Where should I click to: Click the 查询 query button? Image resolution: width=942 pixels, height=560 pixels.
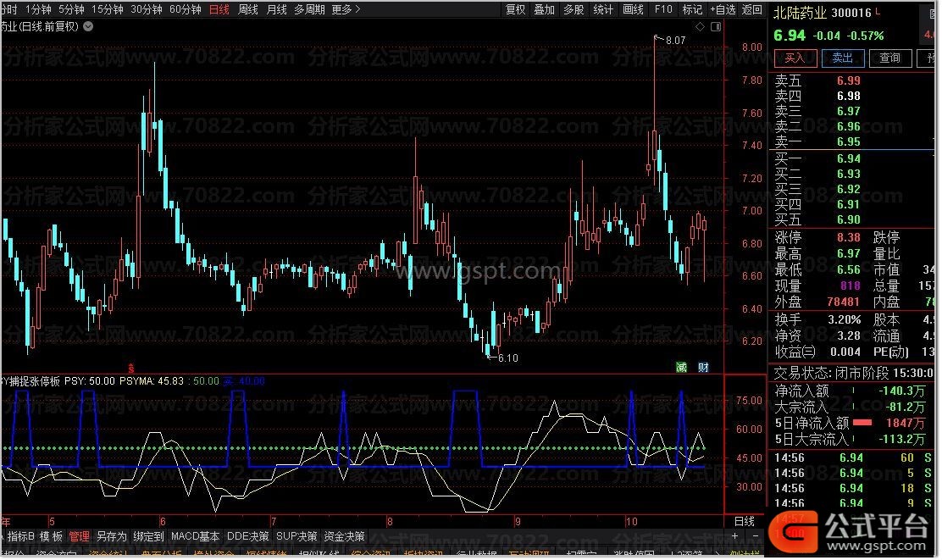(x=889, y=58)
